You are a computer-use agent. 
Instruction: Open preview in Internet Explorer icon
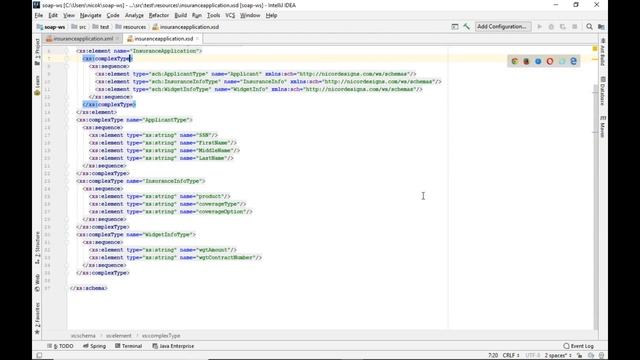(x=562, y=61)
